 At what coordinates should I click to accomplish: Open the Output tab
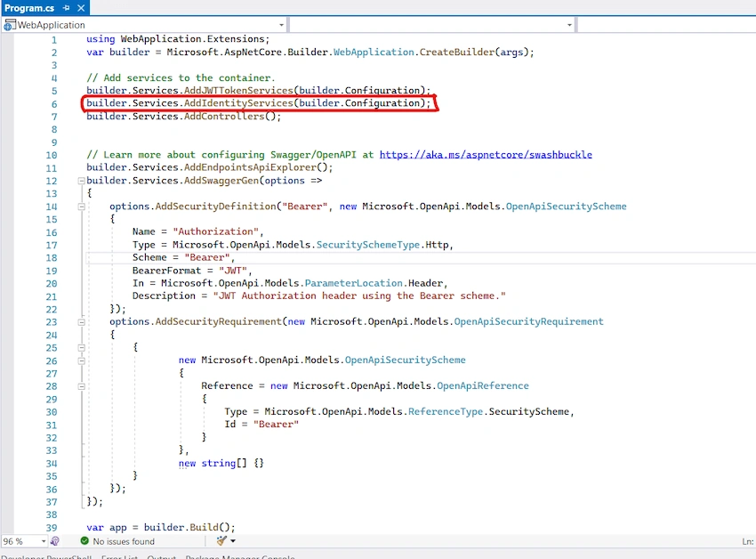[161, 556]
